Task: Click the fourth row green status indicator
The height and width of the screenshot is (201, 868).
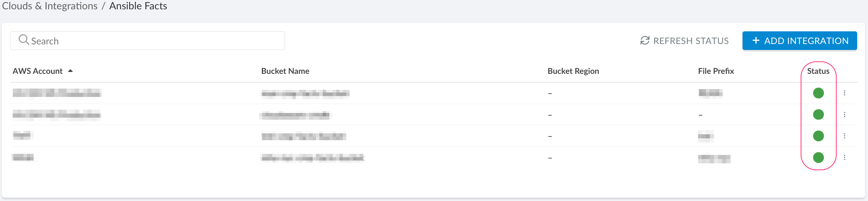Action: click(x=818, y=157)
